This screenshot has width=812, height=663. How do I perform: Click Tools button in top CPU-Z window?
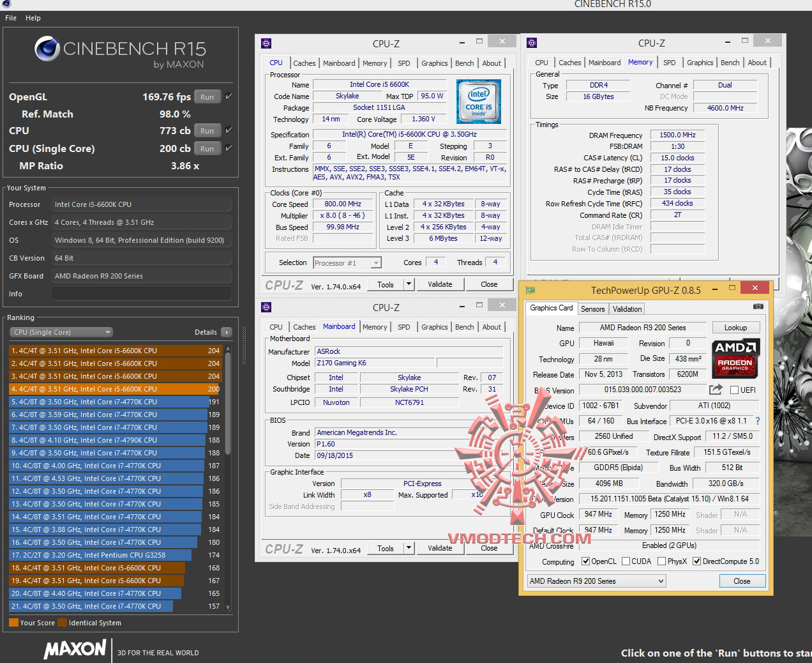[386, 285]
